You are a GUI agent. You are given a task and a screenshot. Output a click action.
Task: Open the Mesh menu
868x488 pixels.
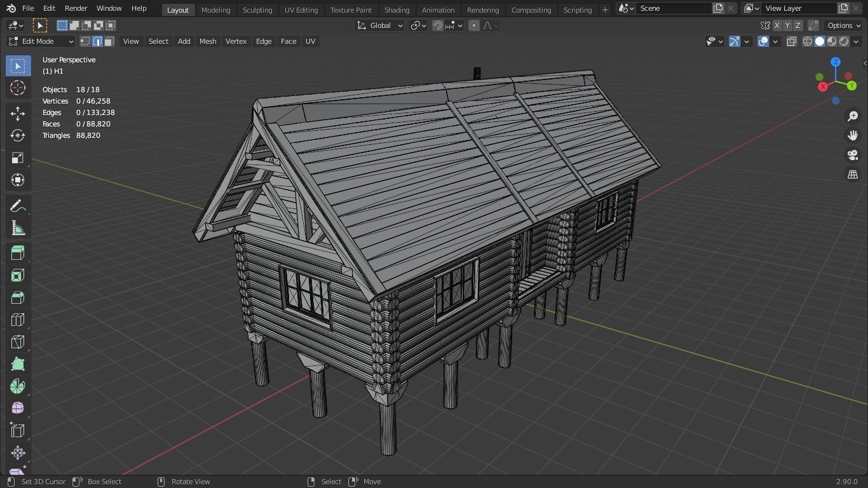(208, 41)
